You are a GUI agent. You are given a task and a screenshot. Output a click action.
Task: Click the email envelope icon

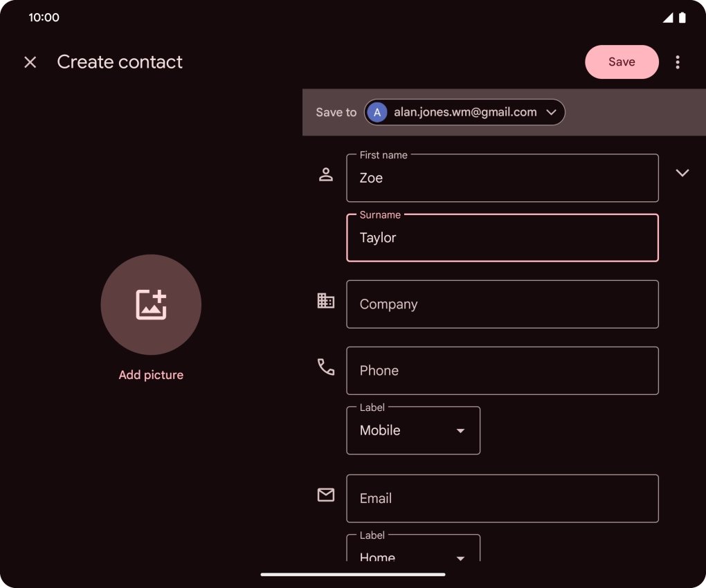click(x=326, y=495)
